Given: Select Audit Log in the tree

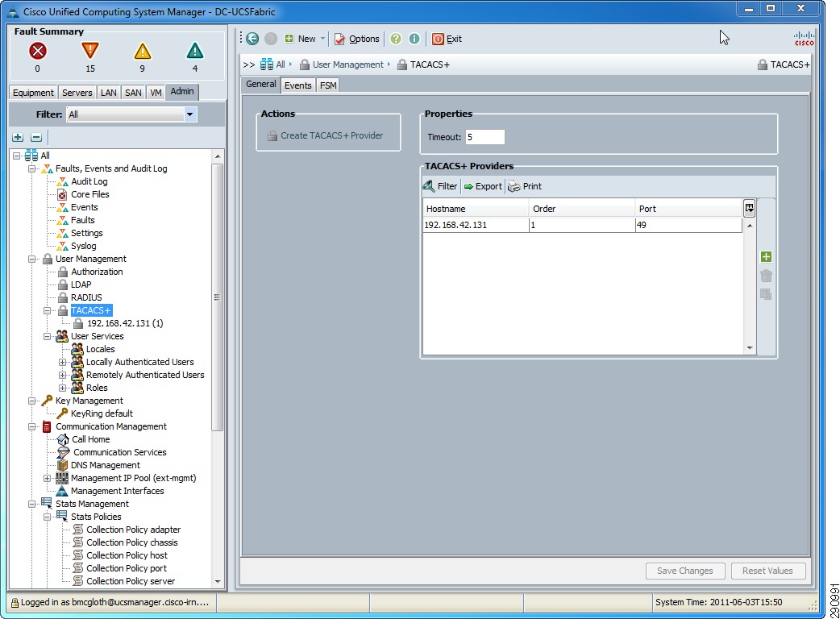Looking at the screenshot, I should 89,181.
